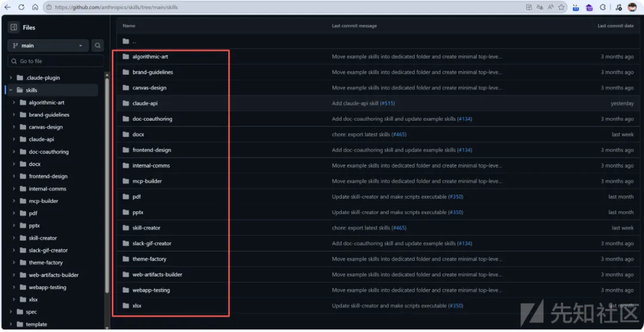Screen dimensions: 644x332
Task: Go back using the browser back arrow
Action: pos(7,7)
